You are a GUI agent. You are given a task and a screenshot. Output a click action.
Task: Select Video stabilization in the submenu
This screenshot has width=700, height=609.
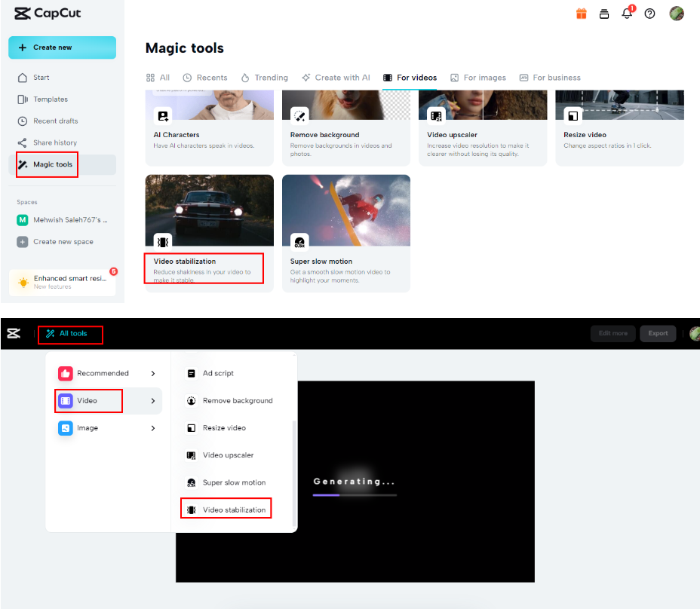click(226, 510)
